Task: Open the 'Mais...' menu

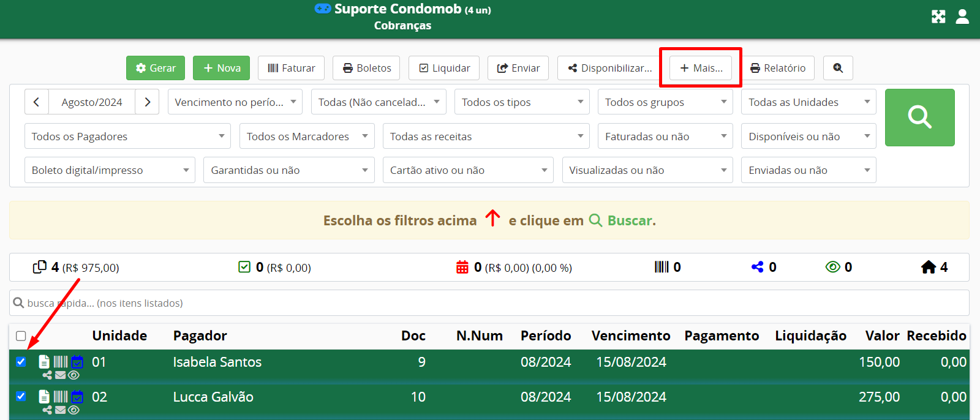Action: (x=701, y=68)
